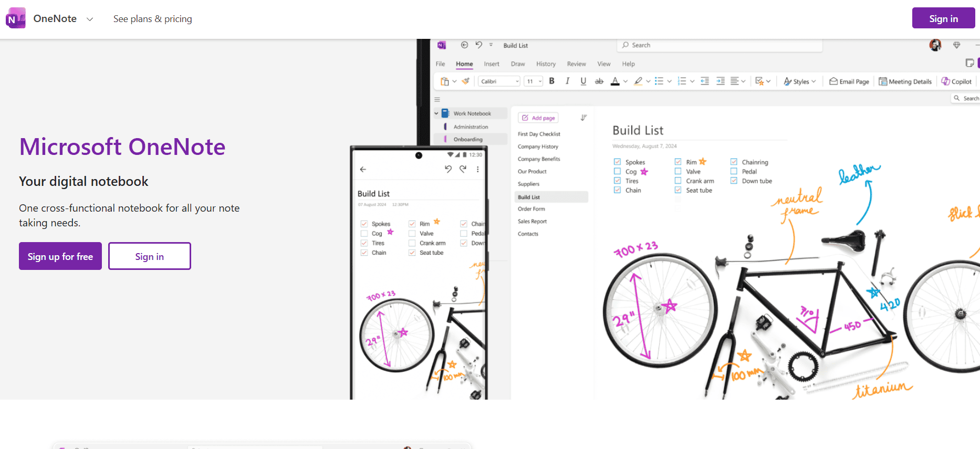This screenshot has height=449, width=980.
Task: Insert a numbered list
Action: tap(682, 81)
